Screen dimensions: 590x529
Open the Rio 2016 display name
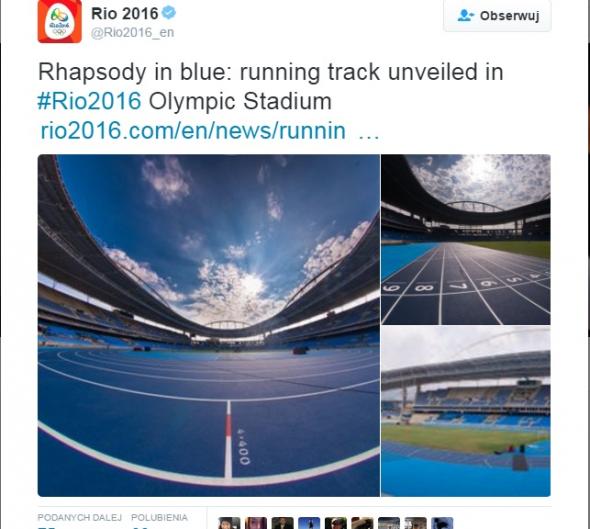(x=125, y=14)
